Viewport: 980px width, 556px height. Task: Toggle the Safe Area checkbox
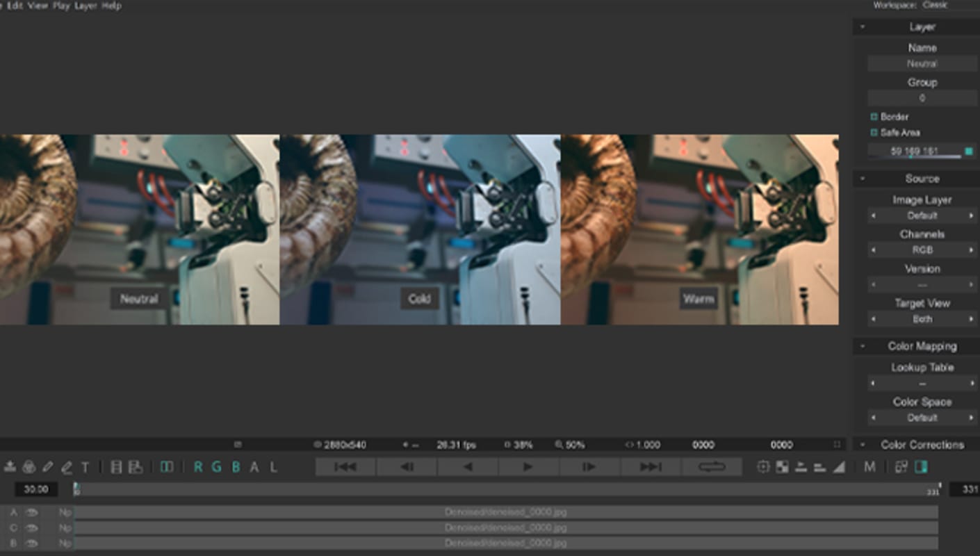(874, 132)
